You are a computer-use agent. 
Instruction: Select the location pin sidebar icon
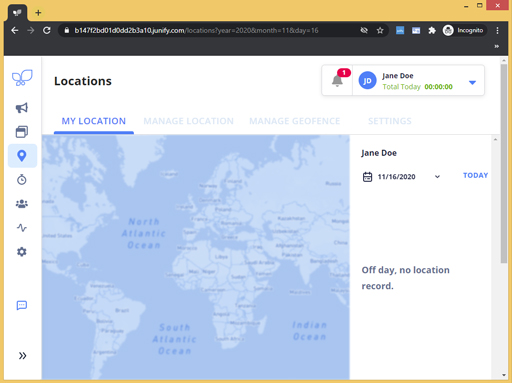(x=22, y=156)
